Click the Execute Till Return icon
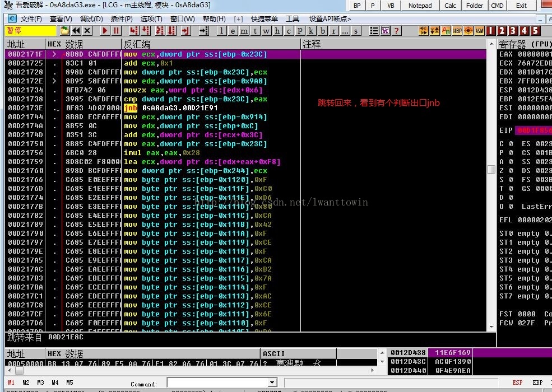Viewport: 552px width, 392px height. (186, 31)
